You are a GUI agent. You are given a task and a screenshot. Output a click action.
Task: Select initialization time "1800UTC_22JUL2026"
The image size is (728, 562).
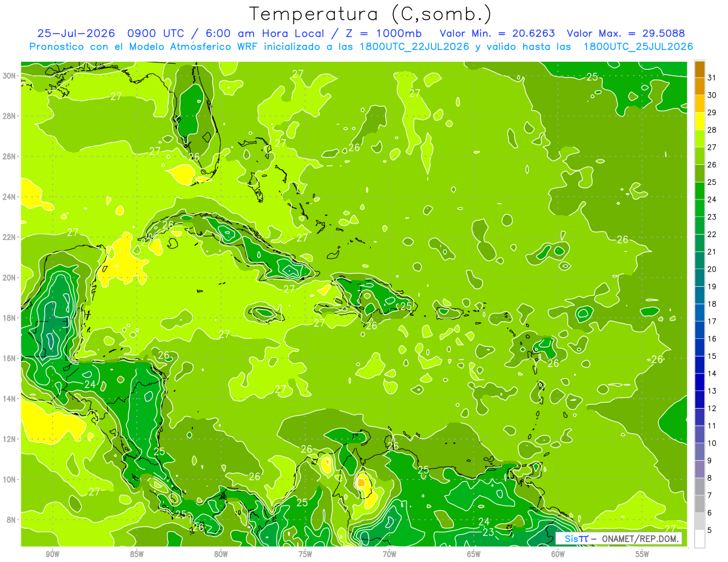(x=415, y=47)
